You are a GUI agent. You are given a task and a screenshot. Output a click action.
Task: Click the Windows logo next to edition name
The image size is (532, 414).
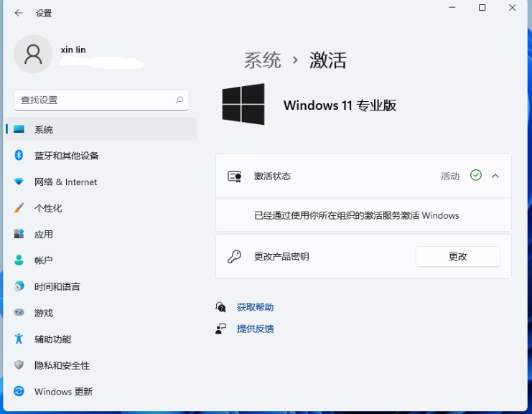[243, 104]
